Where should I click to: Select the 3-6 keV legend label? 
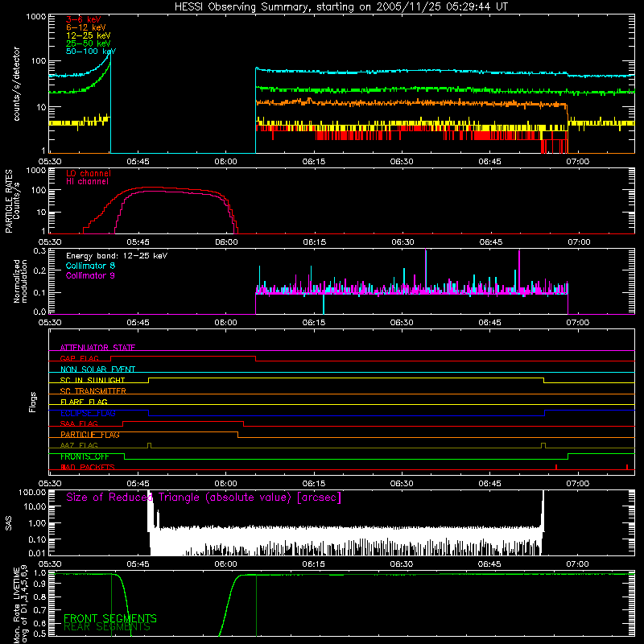(84, 19)
